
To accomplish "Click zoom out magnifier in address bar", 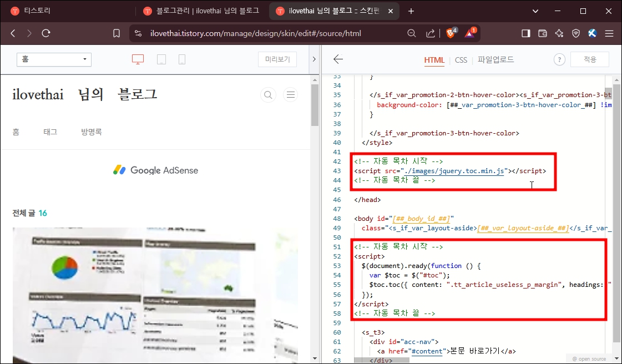I will [x=412, y=33].
